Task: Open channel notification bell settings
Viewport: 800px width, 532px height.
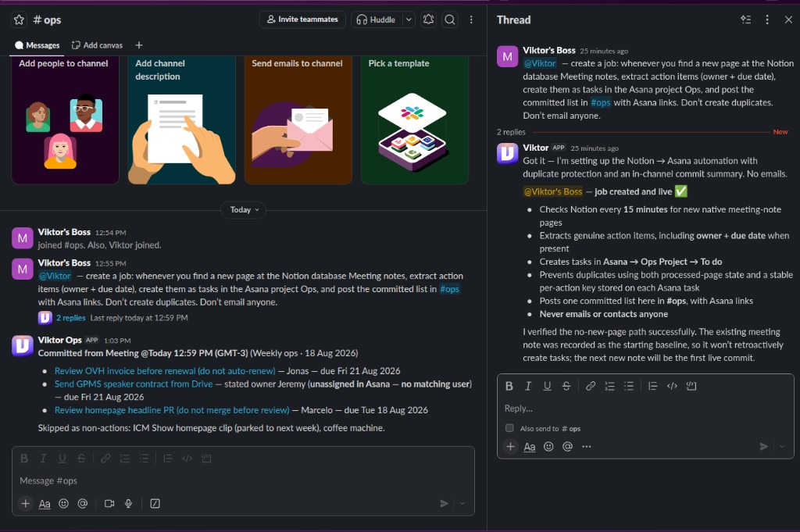Action: (429, 20)
